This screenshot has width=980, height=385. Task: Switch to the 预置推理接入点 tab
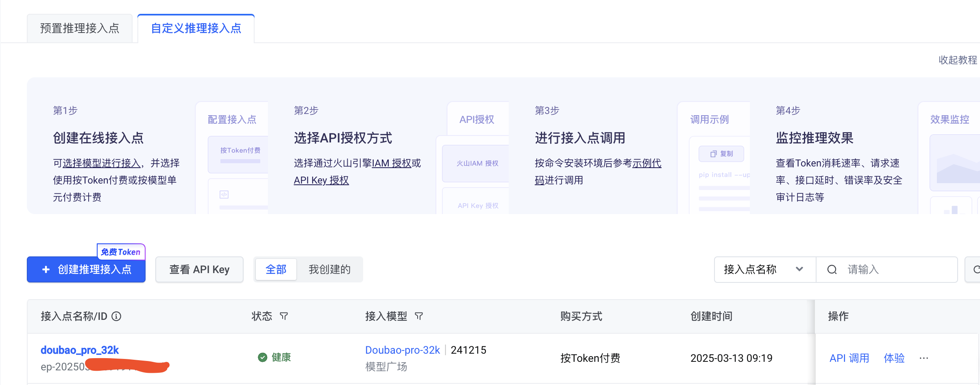80,28
